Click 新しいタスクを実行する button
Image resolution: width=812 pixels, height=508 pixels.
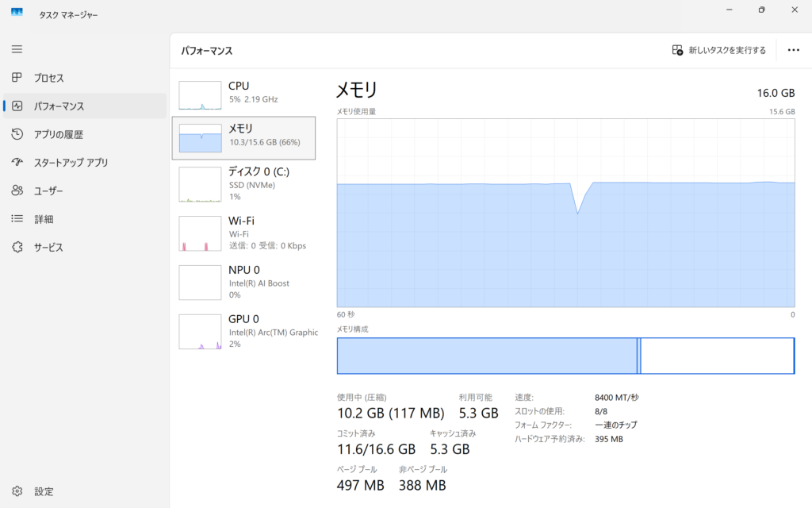point(718,50)
